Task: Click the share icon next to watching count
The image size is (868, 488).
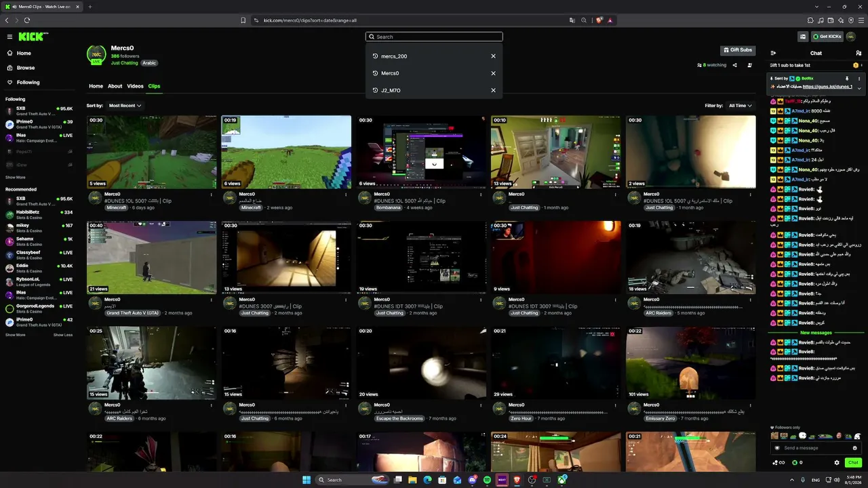Action: click(736, 65)
